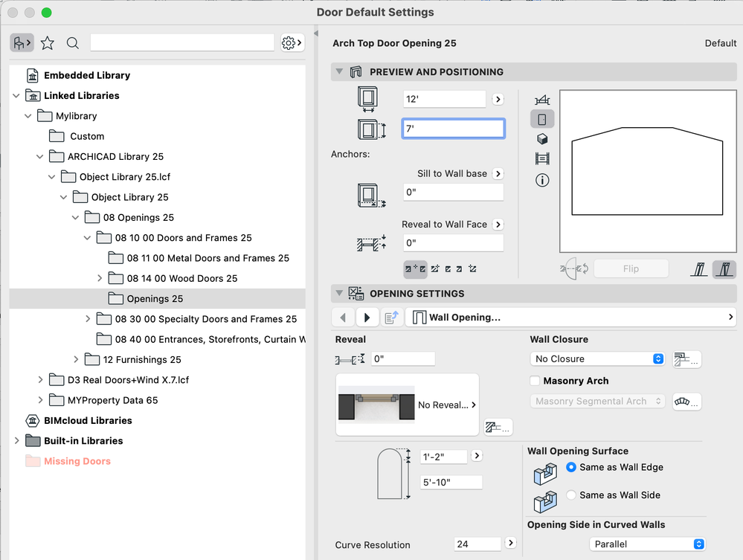
Task: Select Same as Wall Side radio
Action: click(571, 495)
